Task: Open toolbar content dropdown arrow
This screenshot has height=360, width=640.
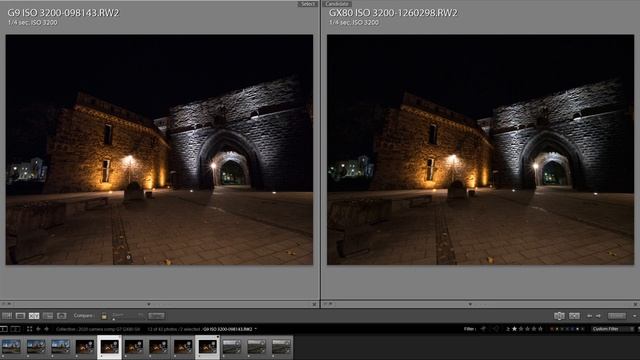Action: (635, 316)
